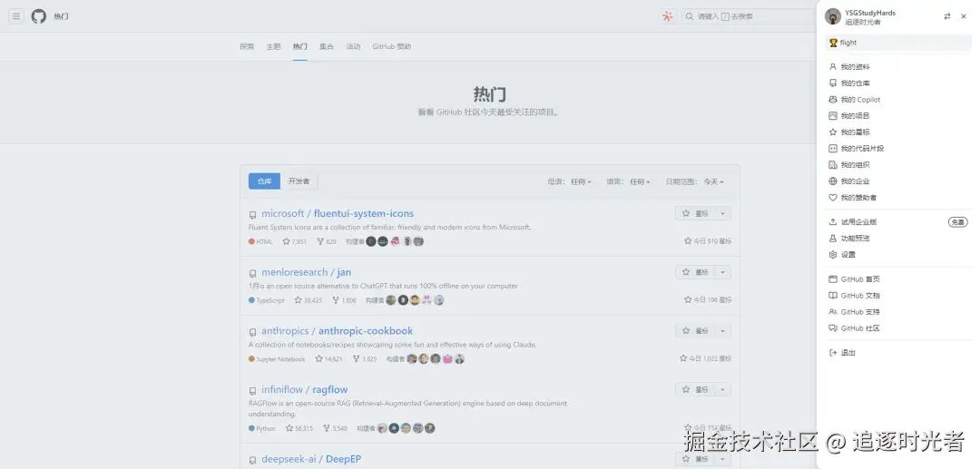Open 我的代码片段 gists item

click(898, 149)
